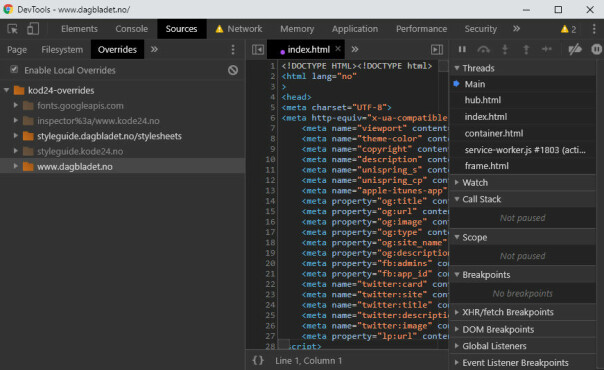Open the Application tab
The image size is (604, 370).
point(355,29)
